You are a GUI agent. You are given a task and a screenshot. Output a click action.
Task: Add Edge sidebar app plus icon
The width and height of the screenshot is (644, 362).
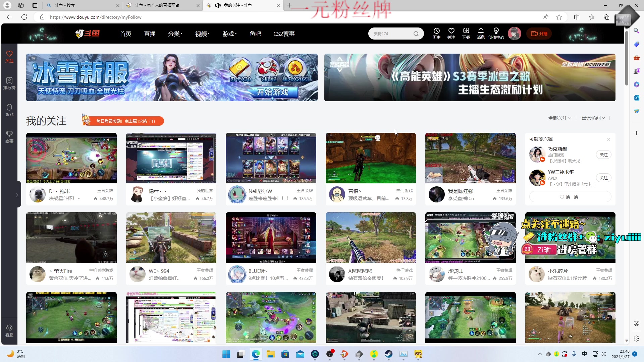tap(636, 133)
